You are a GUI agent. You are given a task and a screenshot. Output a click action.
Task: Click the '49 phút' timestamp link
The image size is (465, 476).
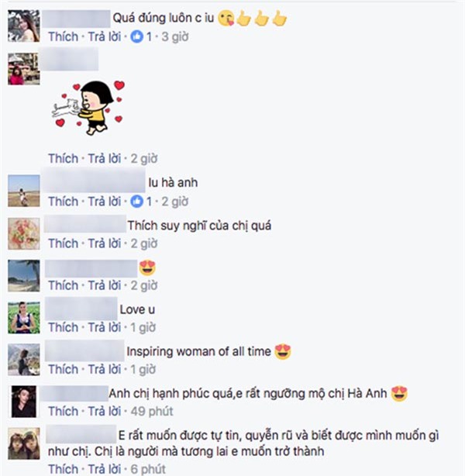(x=152, y=412)
